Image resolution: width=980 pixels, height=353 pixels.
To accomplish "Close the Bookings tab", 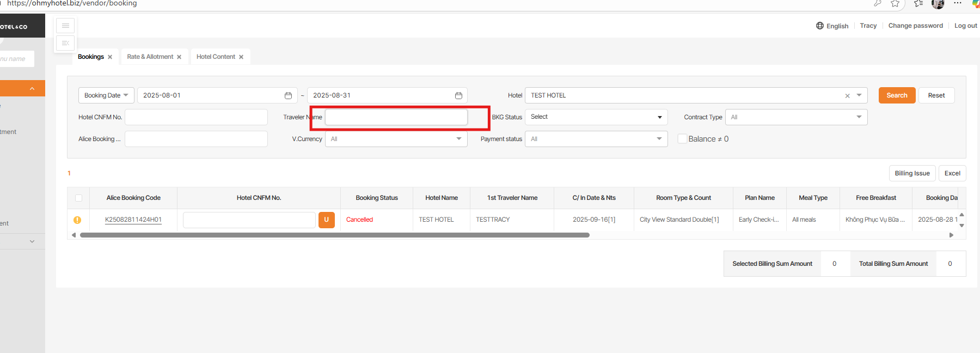I will coord(110,57).
